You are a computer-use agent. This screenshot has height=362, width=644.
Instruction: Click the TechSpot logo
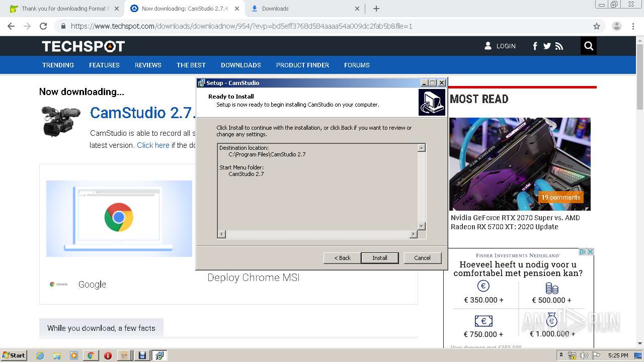pyautogui.click(x=83, y=46)
